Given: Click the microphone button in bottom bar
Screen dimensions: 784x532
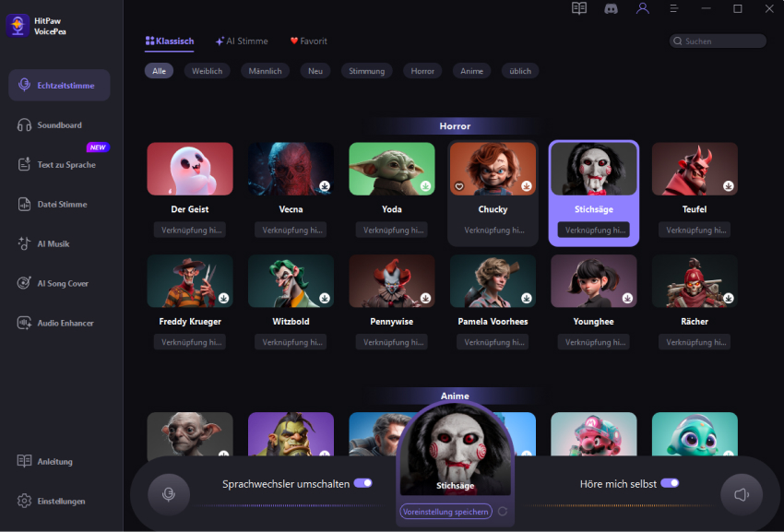Looking at the screenshot, I should click(169, 494).
